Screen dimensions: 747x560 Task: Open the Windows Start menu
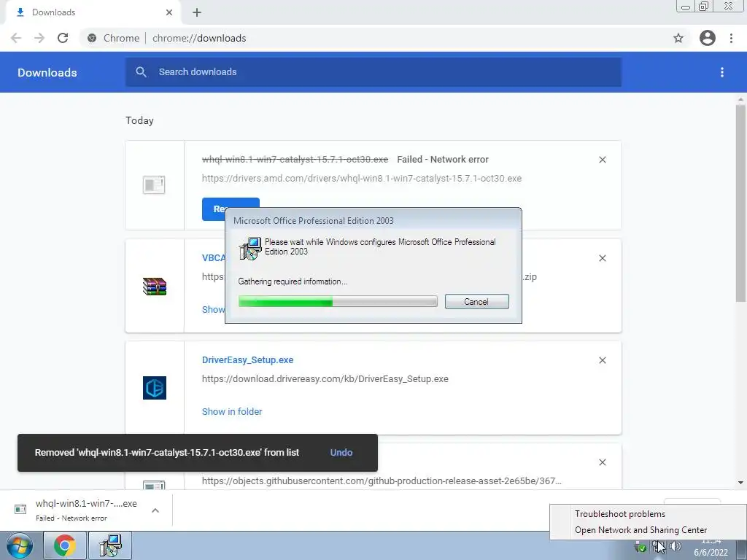coord(19,545)
